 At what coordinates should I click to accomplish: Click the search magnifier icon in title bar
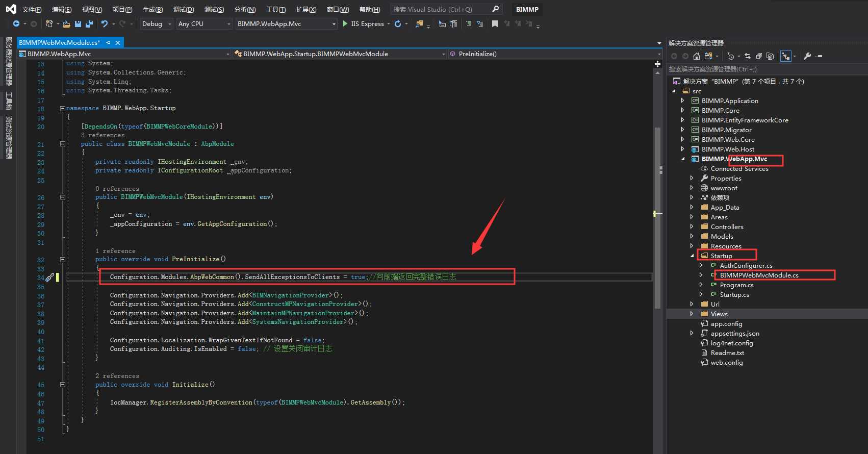(x=495, y=9)
